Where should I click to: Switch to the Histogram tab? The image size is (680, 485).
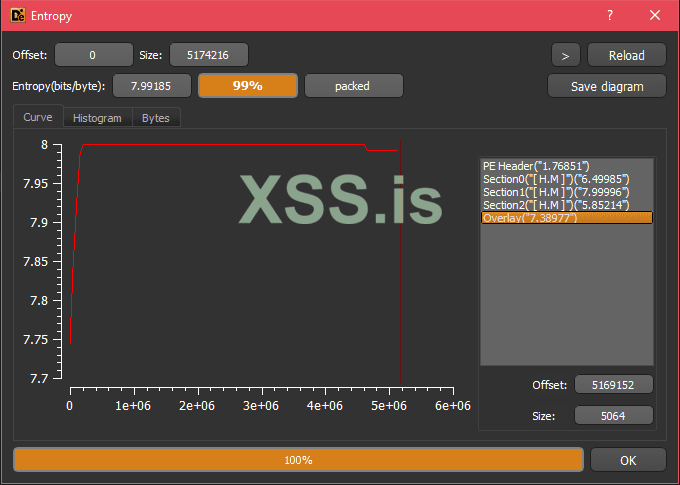[x=98, y=118]
